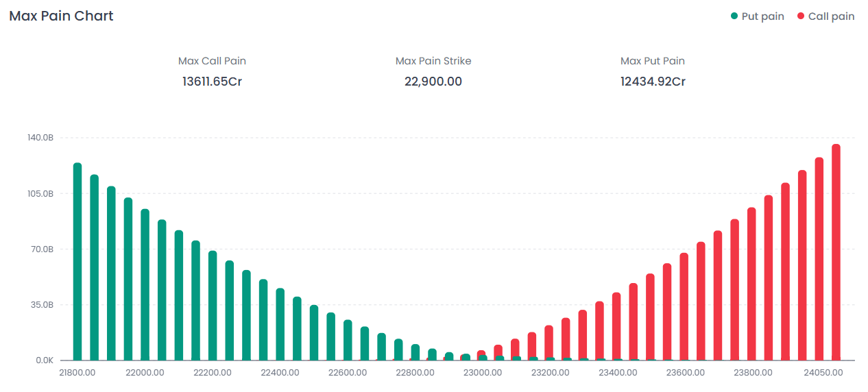Image resolution: width=868 pixels, height=392 pixels.
Task: Choose the green put bar at 22600 strike
Action: tap(347, 340)
